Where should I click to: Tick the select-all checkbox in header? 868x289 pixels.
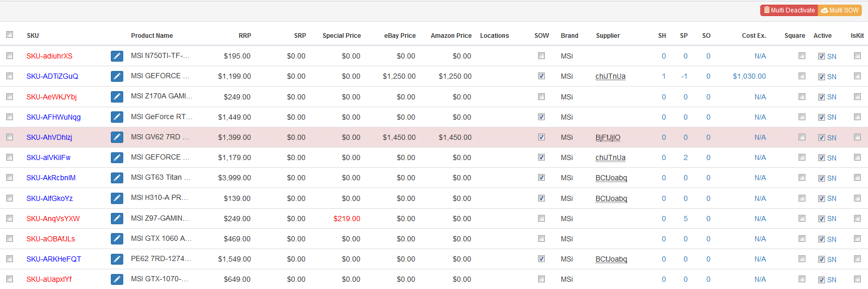(9, 35)
